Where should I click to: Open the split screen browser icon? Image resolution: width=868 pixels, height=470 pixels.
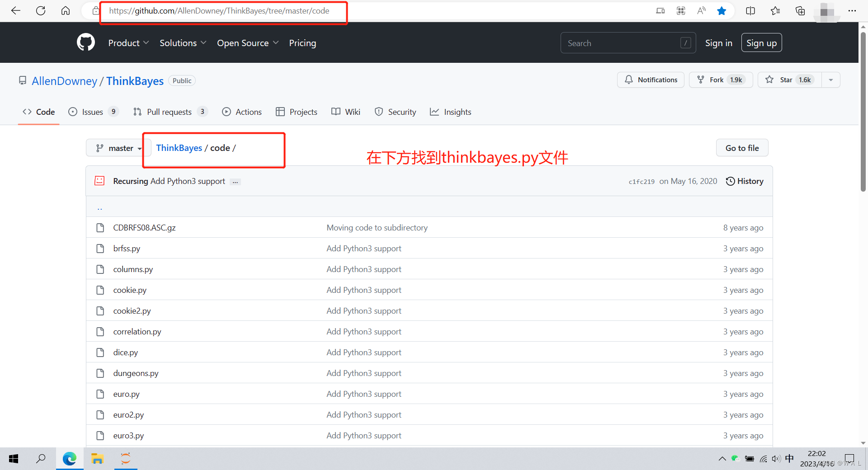(x=750, y=11)
